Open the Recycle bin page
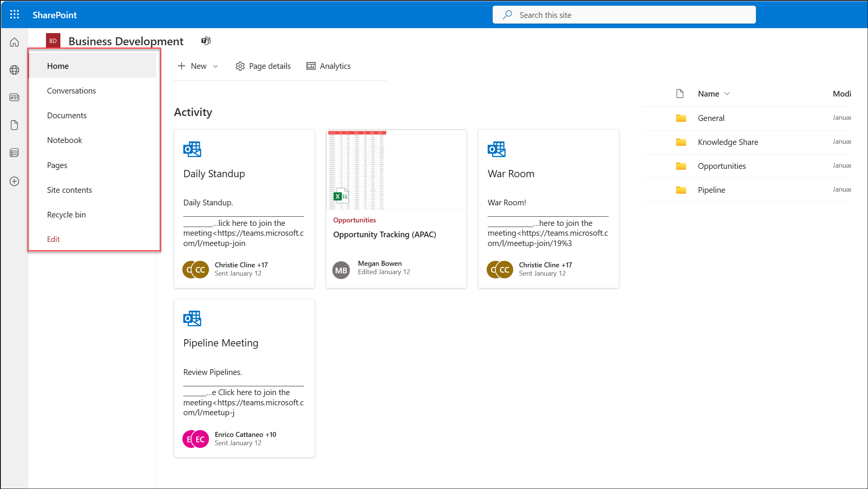868x489 pixels. [x=66, y=214]
